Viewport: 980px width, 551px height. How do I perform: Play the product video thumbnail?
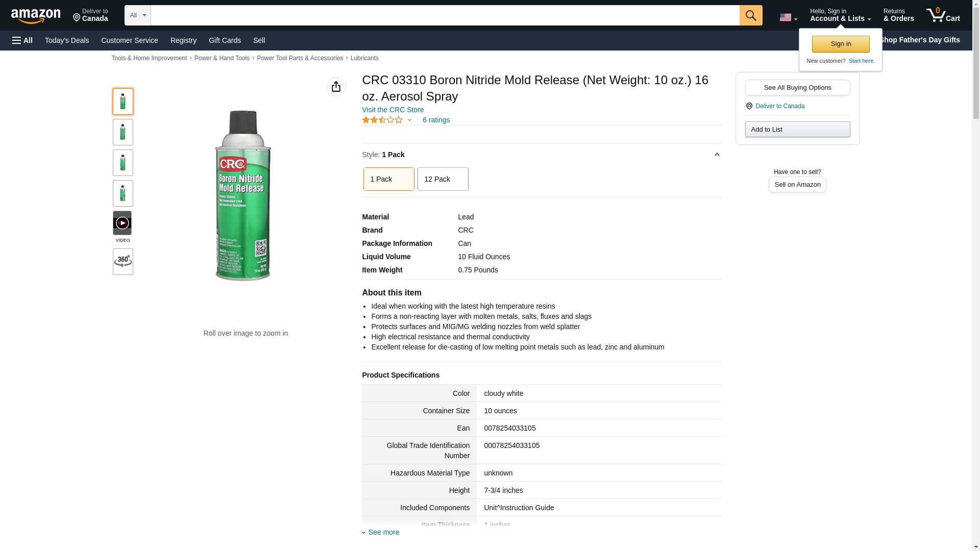[122, 223]
